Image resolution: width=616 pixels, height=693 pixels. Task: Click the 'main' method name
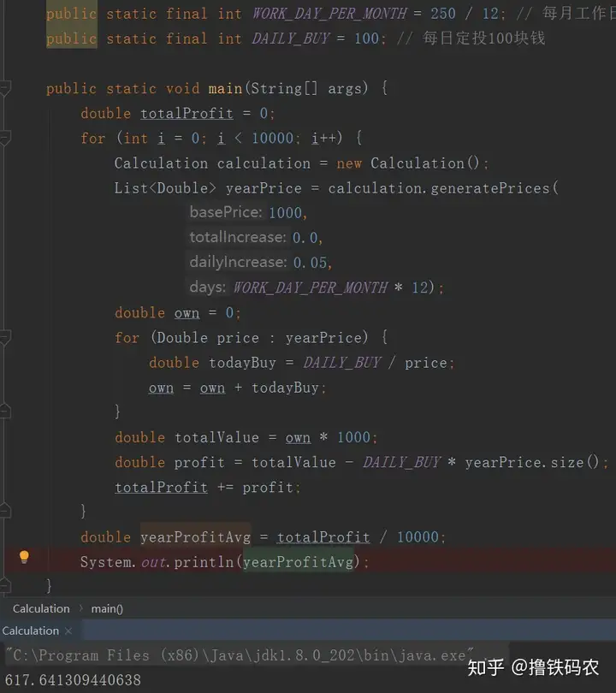coord(225,88)
